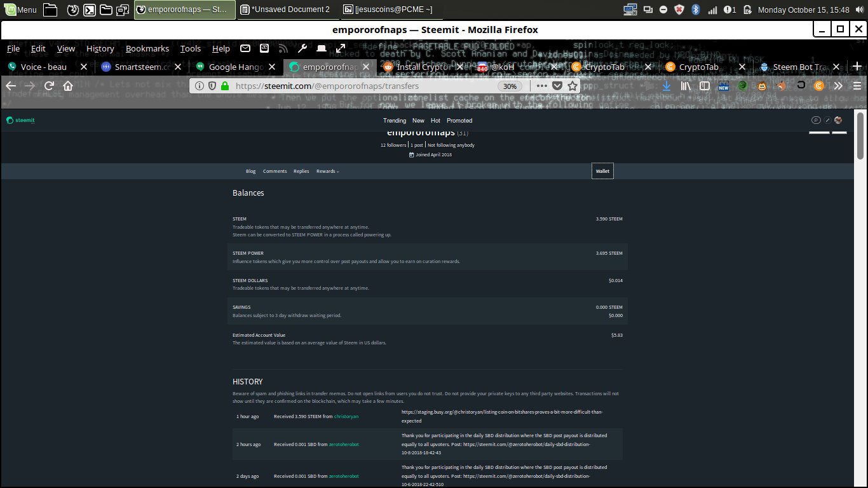Click the user avatar in steemit header

pyautogui.click(x=838, y=120)
